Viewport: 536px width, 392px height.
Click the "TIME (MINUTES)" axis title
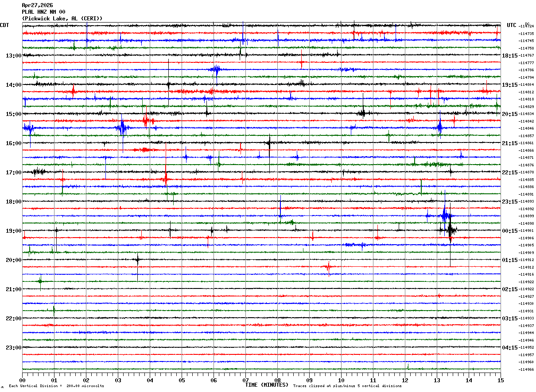pyautogui.click(x=267, y=385)
